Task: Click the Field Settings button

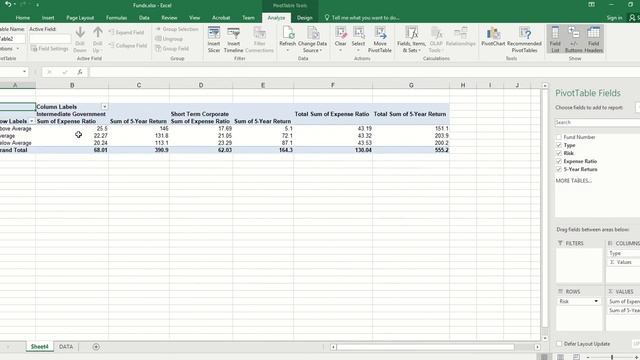Action: [x=49, y=49]
